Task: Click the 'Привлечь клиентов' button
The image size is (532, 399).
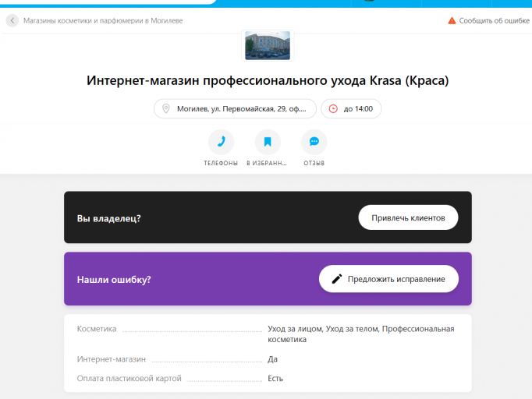Action: 408,217
